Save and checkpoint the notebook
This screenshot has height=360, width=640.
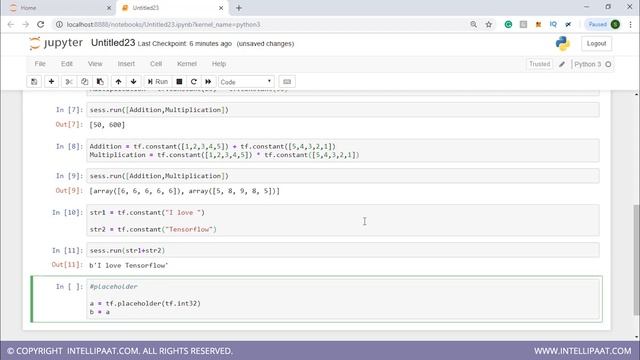point(34,82)
